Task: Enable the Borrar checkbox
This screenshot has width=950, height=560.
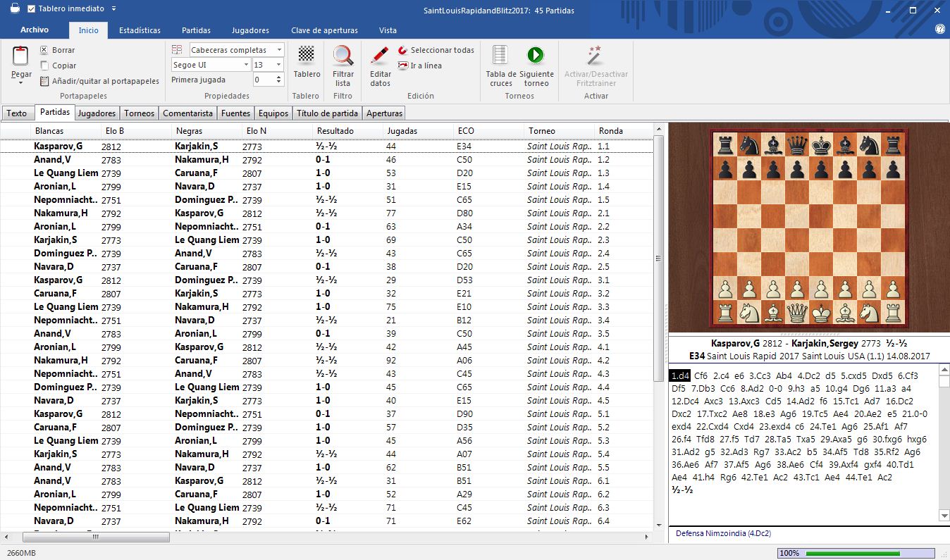Action: [42, 50]
